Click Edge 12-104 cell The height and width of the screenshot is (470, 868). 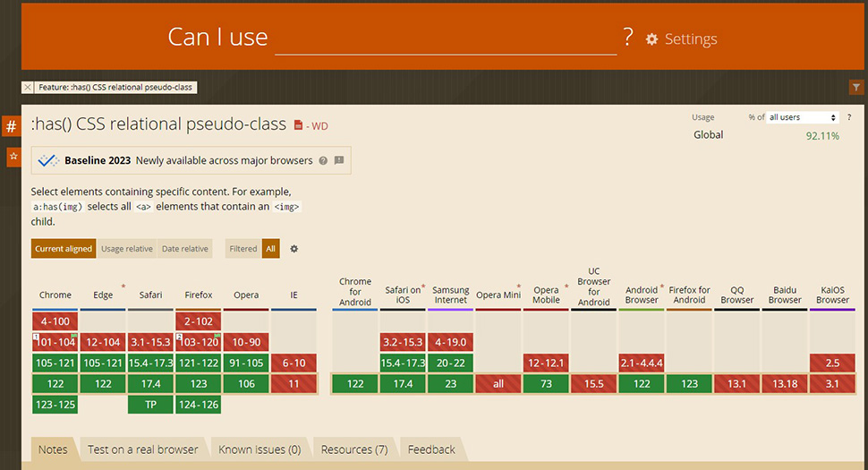(103, 342)
